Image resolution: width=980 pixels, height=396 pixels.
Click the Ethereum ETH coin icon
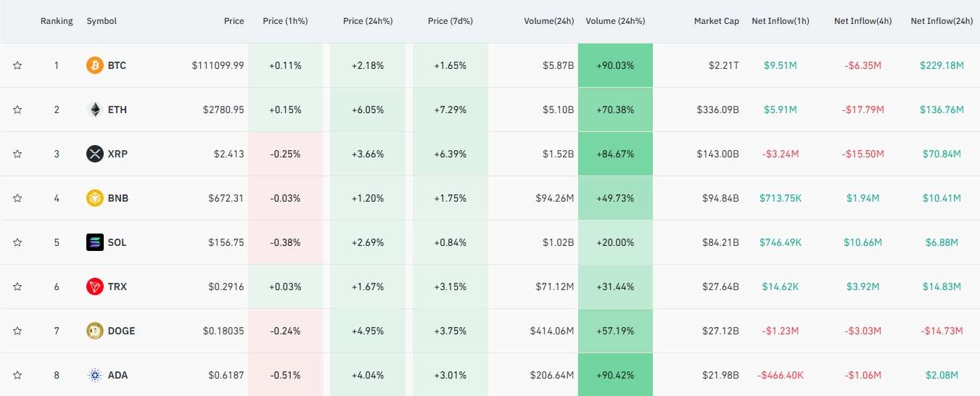(95, 110)
